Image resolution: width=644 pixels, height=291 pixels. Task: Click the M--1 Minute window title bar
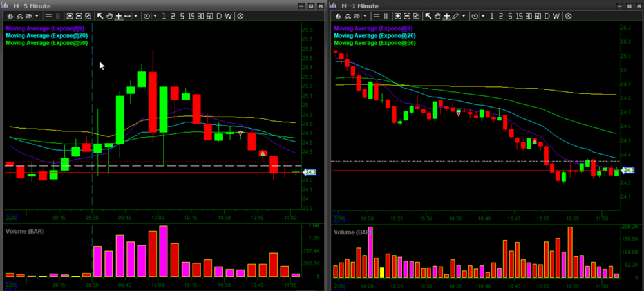[451, 5]
